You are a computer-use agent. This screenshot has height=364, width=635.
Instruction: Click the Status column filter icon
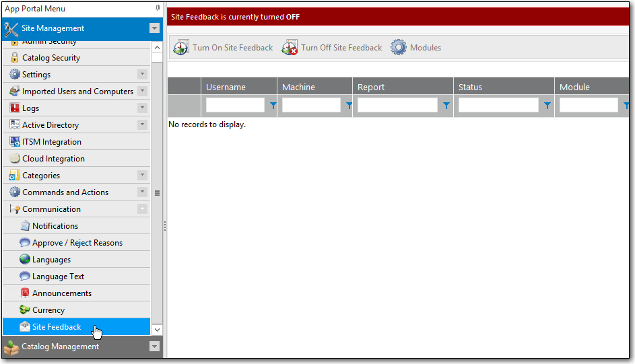coord(547,106)
